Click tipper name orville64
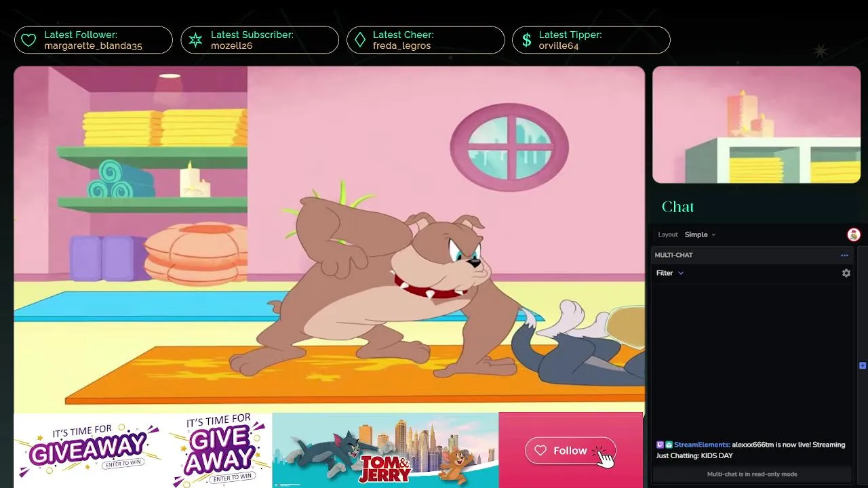 tap(559, 46)
